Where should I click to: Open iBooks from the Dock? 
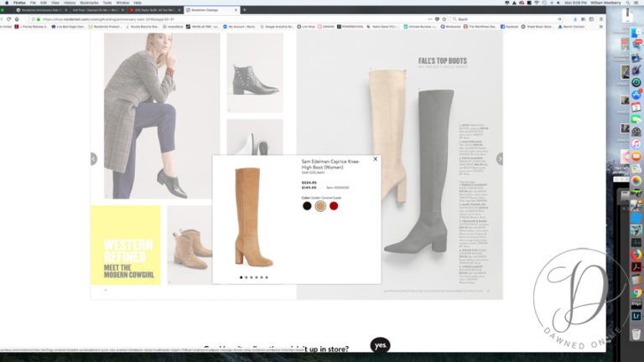pos(636,157)
